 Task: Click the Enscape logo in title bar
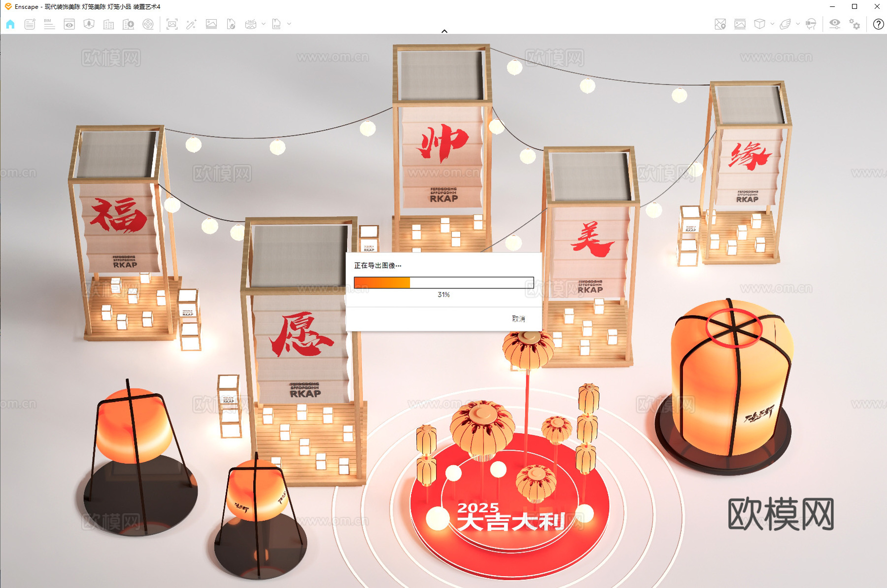tap(8, 6)
